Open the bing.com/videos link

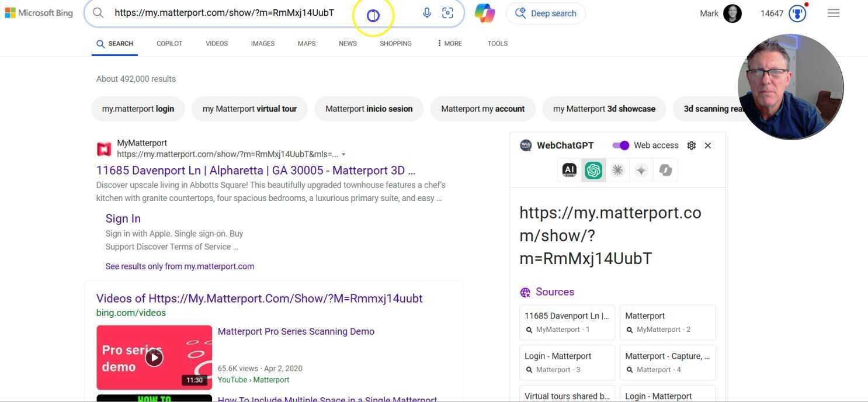coord(131,313)
